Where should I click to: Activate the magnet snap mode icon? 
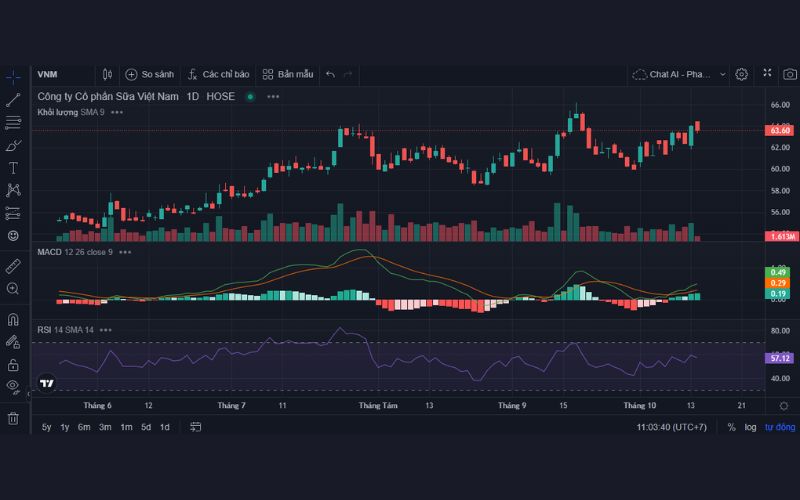13,320
